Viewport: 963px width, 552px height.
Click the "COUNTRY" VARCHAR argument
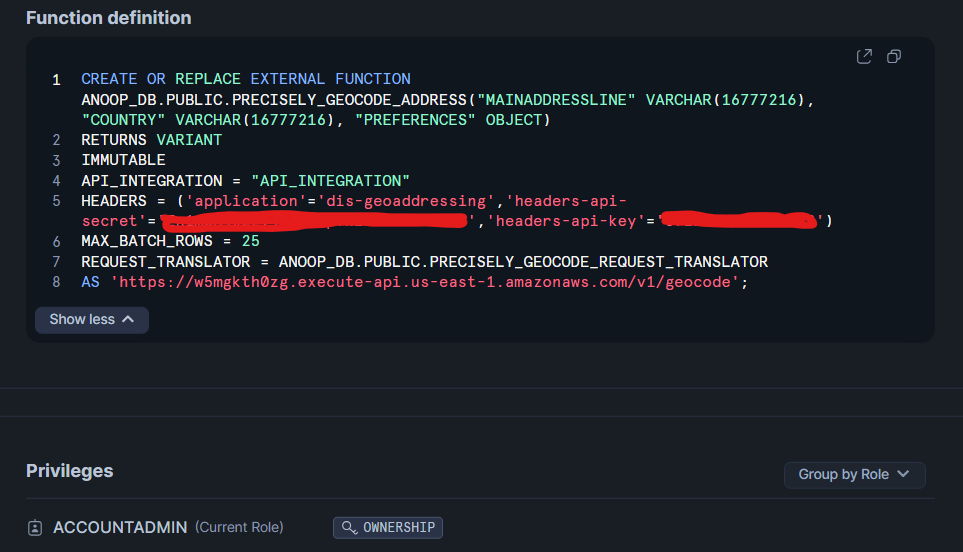click(x=208, y=120)
